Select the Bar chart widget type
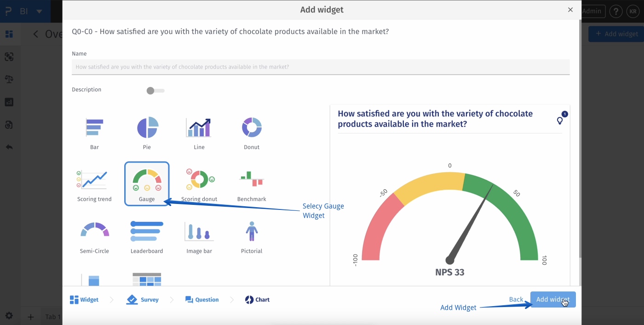 (94, 133)
